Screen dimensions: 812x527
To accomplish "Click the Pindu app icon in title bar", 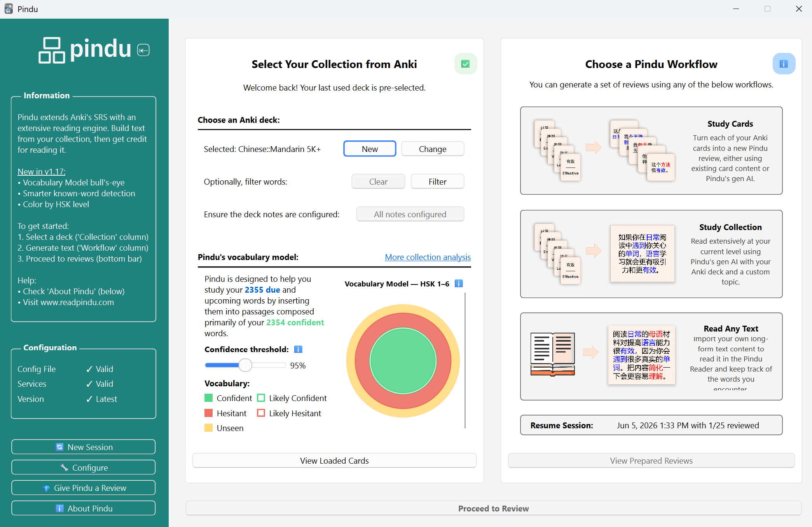I will pyautogui.click(x=9, y=9).
